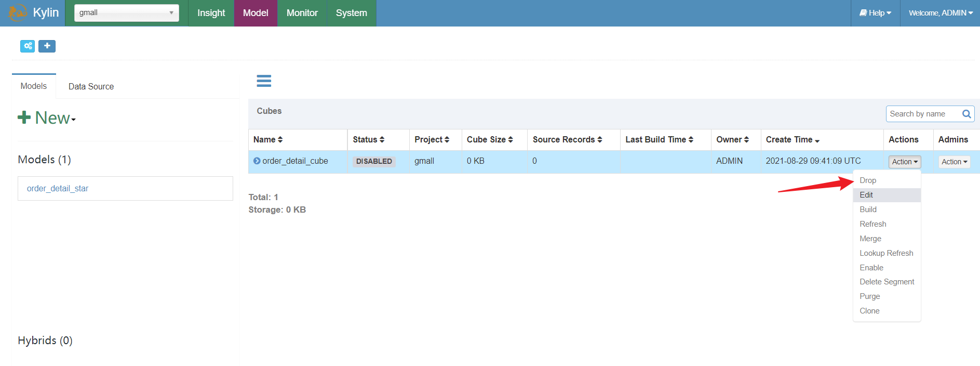The height and width of the screenshot is (366, 980).
Task: Toggle the hamburger menu icon above Cubes
Action: pyautogui.click(x=264, y=81)
